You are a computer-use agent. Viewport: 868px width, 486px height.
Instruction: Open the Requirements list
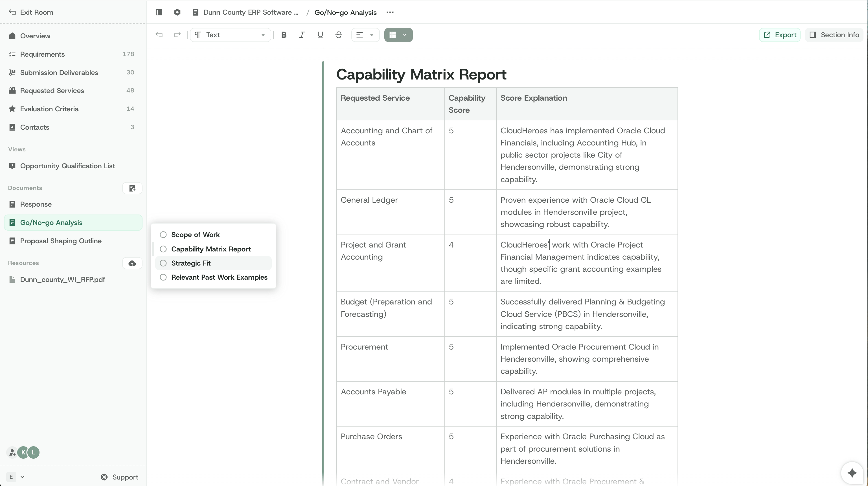click(73, 54)
